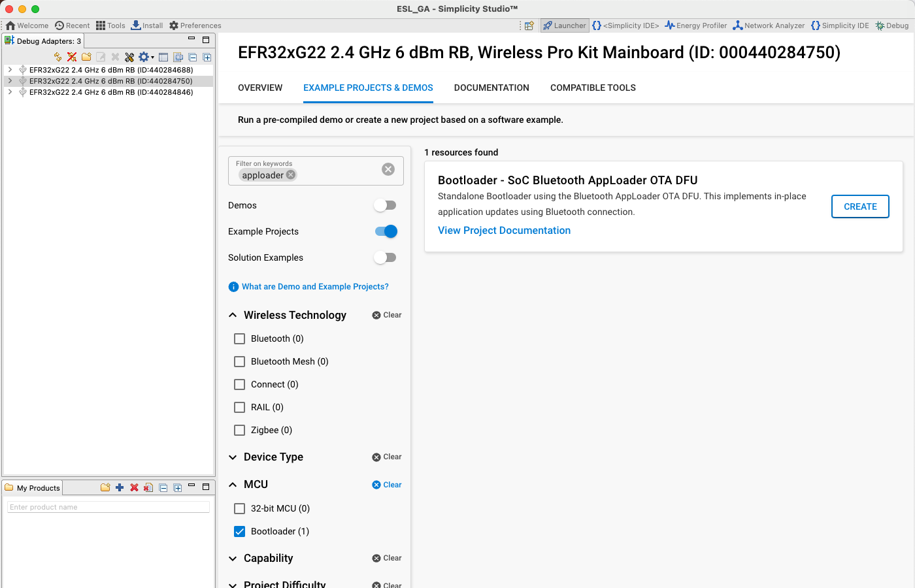The width and height of the screenshot is (915, 588).
Task: Expand the Capability filter section
Action: [232, 558]
